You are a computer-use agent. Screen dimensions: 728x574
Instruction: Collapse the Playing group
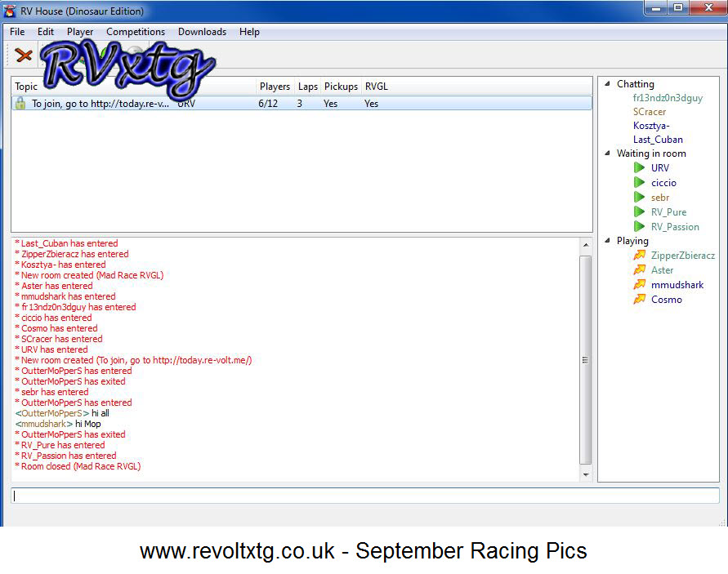[607, 240]
